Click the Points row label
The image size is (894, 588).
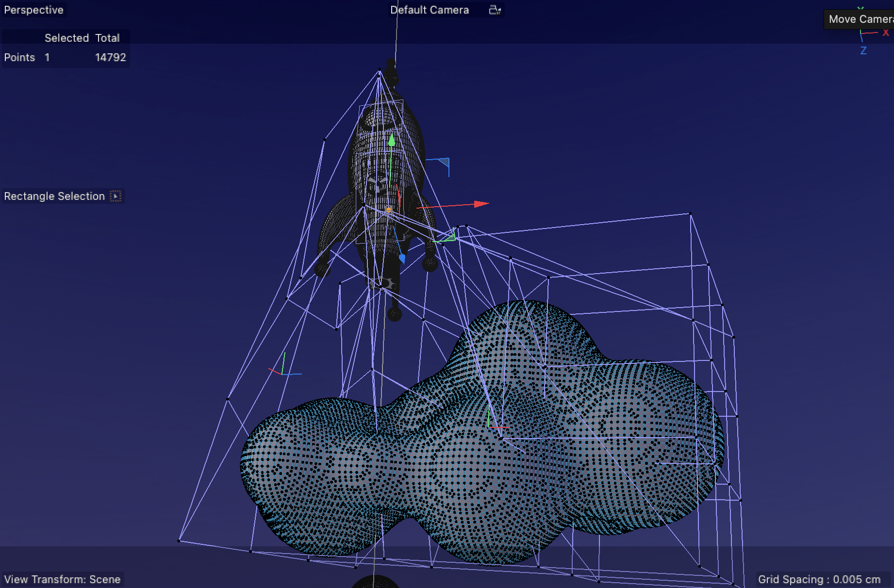click(19, 57)
